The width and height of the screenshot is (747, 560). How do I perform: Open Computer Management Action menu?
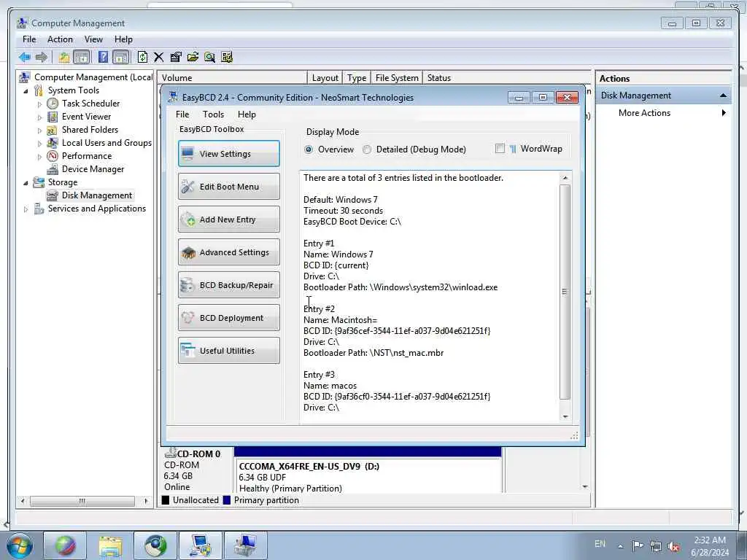[60, 39]
